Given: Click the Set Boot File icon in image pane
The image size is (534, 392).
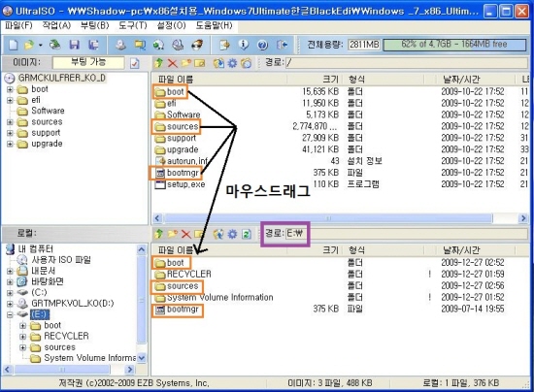Looking at the screenshot, I should pos(246,63).
